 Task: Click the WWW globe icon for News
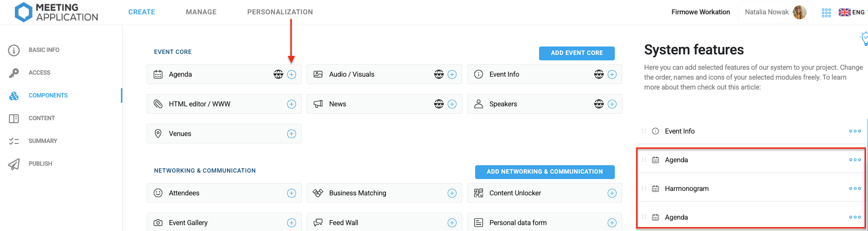[439, 104]
